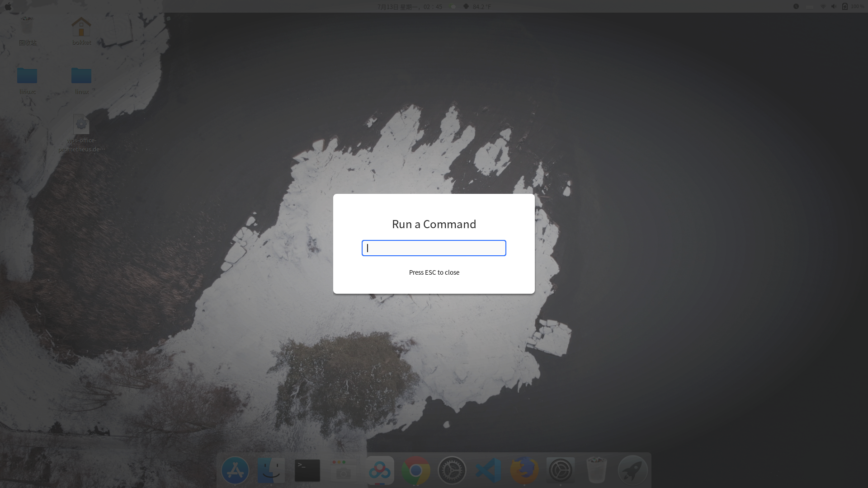
Task: Open the Finder file manager in dock
Action: [x=271, y=470]
